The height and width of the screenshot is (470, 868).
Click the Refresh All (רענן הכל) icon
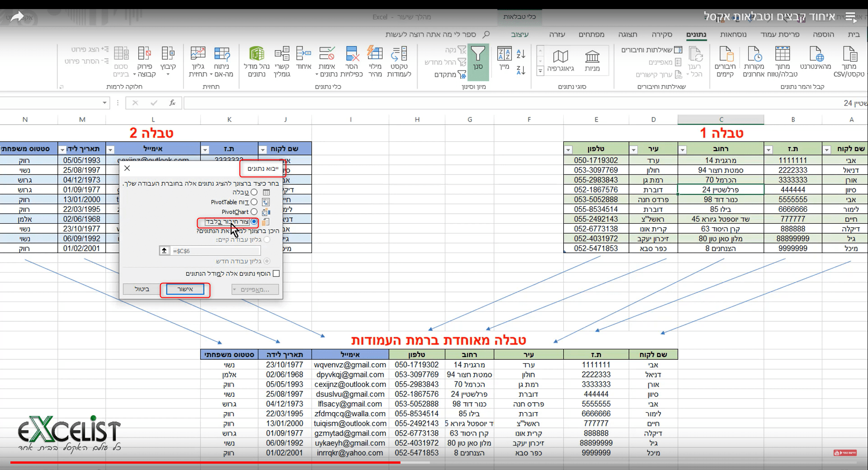click(x=695, y=54)
